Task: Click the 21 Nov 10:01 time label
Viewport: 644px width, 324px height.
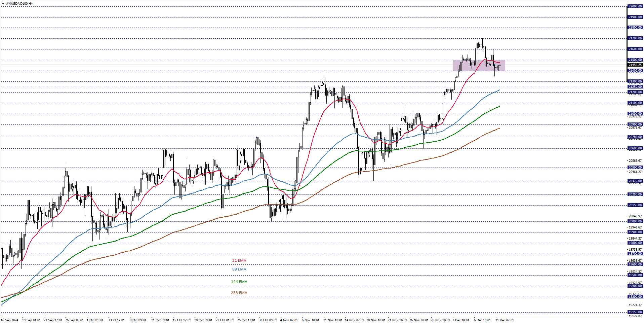Action: pyautogui.click(x=397, y=320)
